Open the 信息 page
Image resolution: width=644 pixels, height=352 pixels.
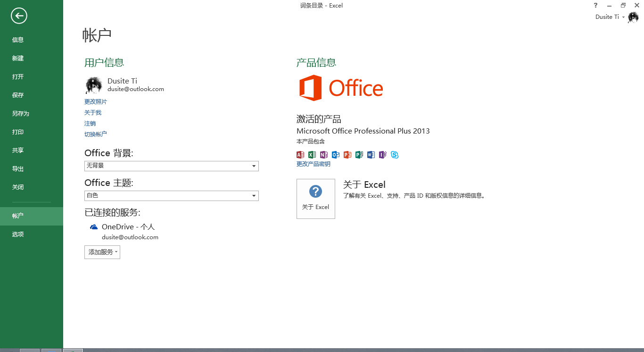point(32,40)
